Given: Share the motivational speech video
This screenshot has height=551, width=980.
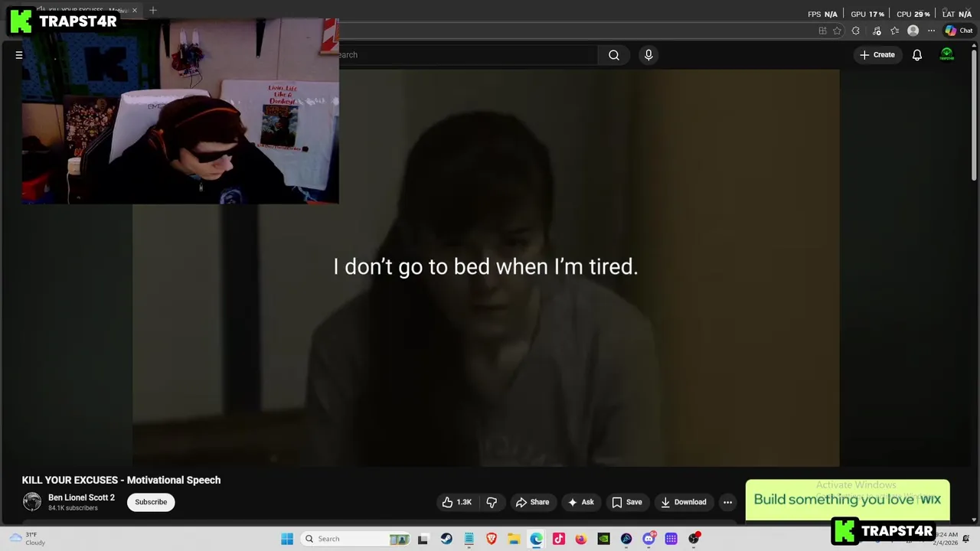Looking at the screenshot, I should [532, 502].
